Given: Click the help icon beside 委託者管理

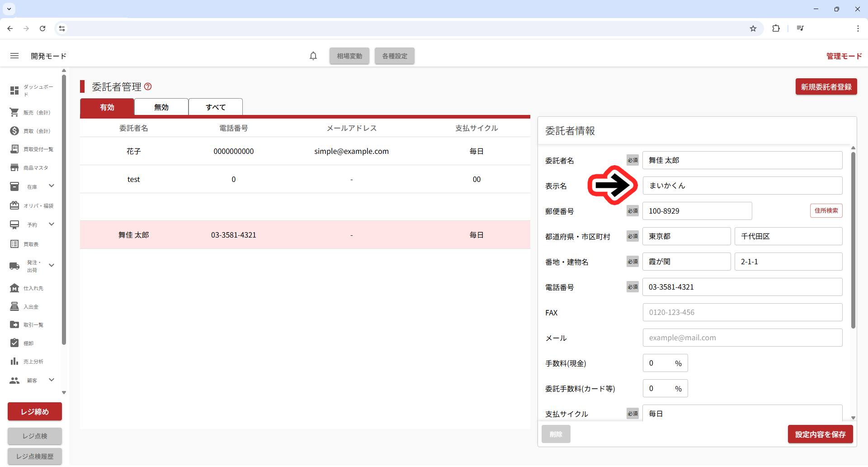Looking at the screenshot, I should pos(148,86).
